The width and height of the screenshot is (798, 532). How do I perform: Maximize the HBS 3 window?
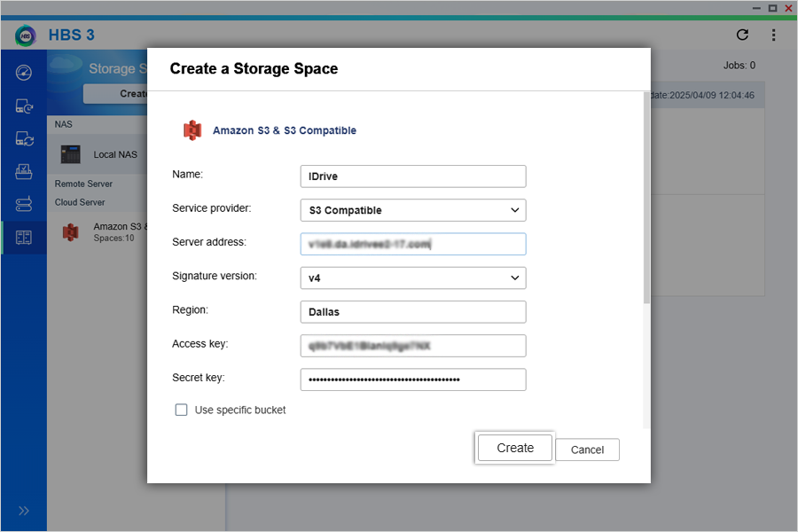[772, 8]
